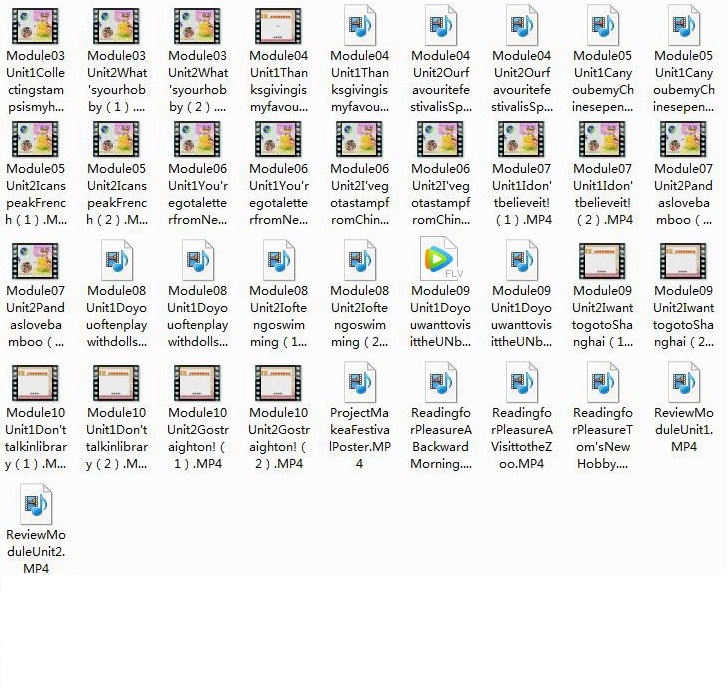Select Module05 Unit2 IcanspeakFrench (2) file
Image resolution: width=728 pixels, height=693 pixels.
(x=116, y=139)
